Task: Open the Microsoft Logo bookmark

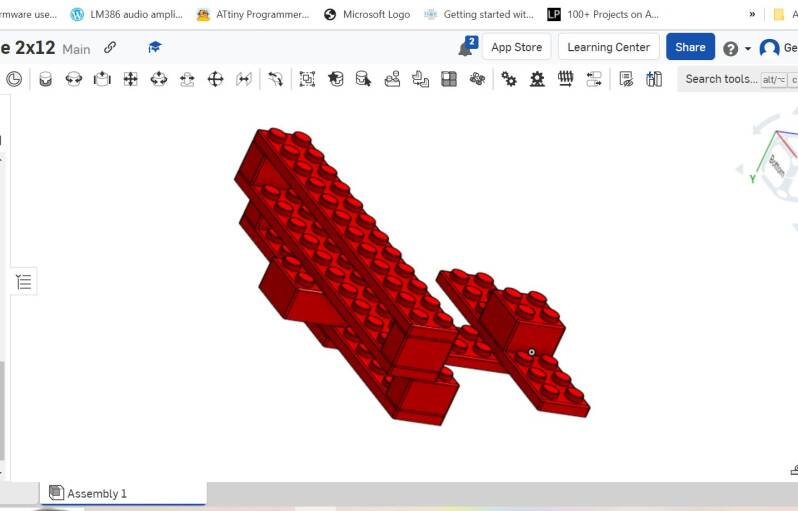Action: (x=366, y=14)
